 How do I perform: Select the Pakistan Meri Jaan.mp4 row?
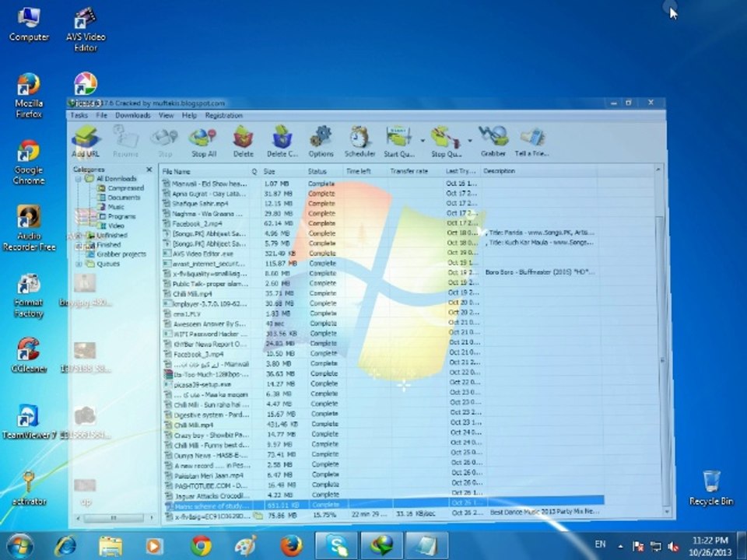(x=383, y=474)
